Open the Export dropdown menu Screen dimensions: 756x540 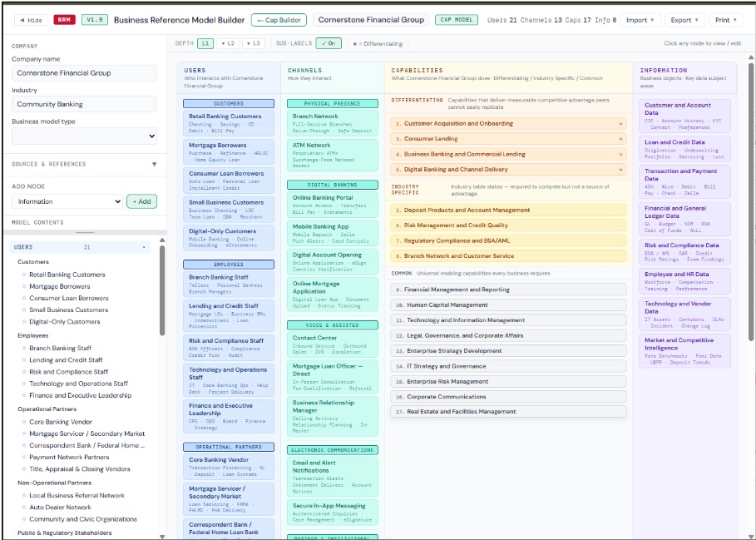[x=684, y=20]
